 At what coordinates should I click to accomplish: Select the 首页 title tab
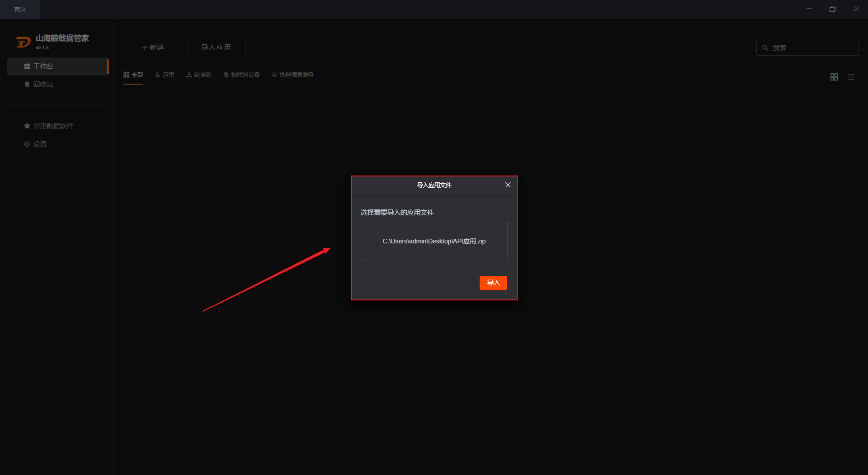20,9
